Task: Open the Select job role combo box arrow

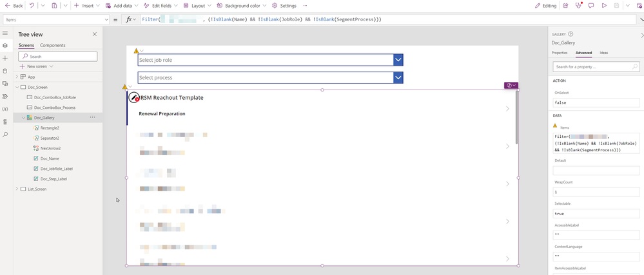Action: point(398,60)
